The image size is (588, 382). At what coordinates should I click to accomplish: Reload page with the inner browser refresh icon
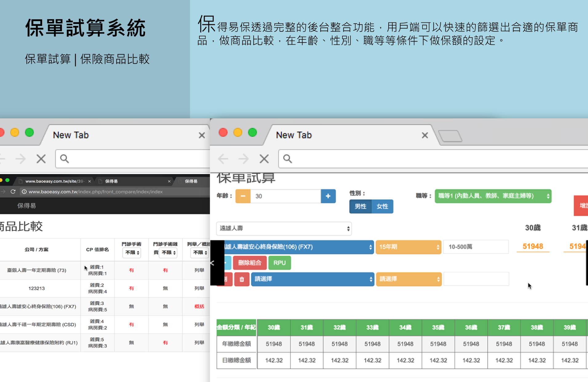pos(13,192)
